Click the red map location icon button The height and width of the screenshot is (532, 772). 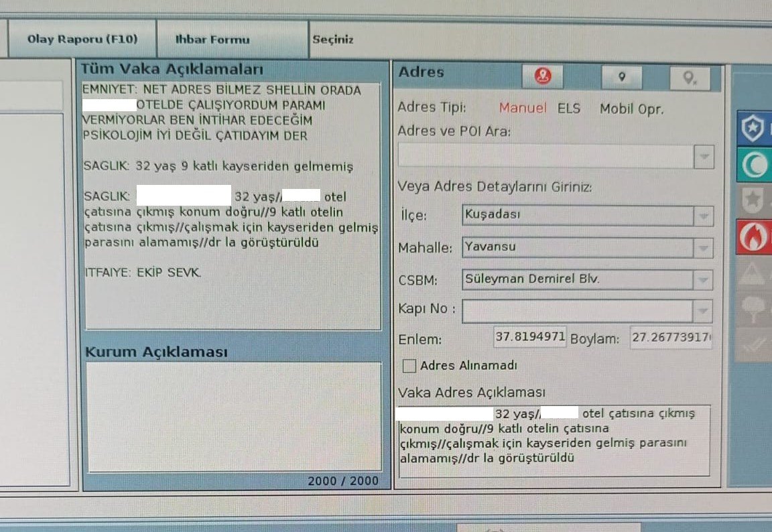(543, 77)
